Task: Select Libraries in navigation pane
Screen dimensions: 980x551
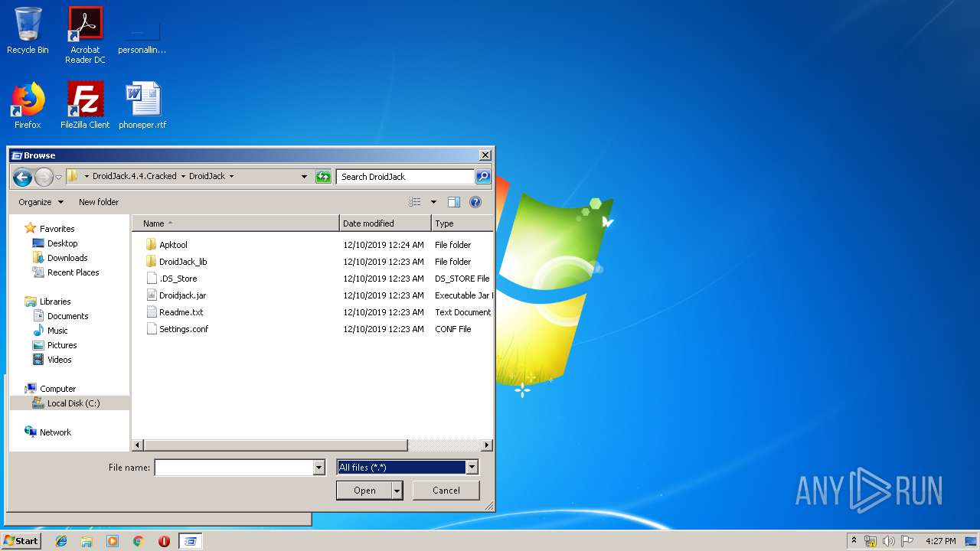Action: tap(47, 302)
